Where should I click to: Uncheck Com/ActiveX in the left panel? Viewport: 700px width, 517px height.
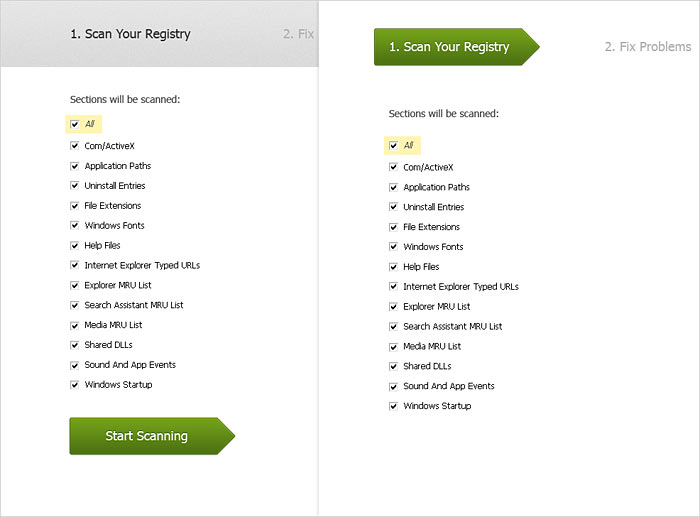pos(75,146)
